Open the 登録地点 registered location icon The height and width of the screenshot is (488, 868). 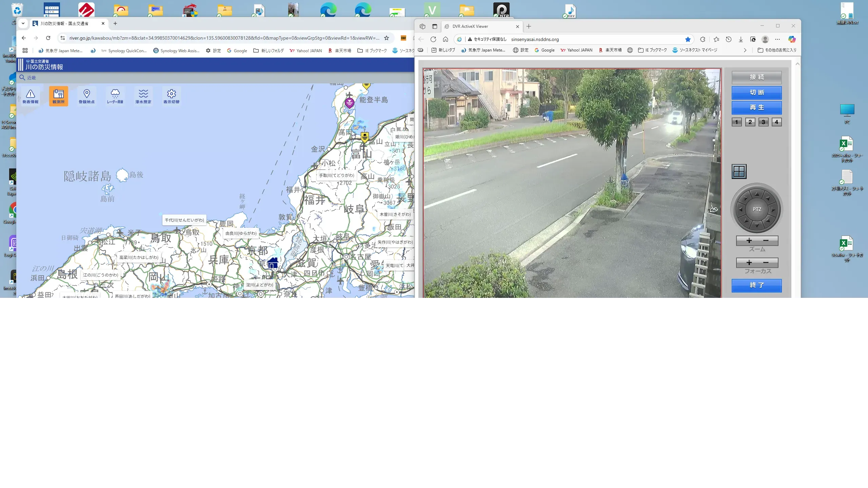coord(86,96)
